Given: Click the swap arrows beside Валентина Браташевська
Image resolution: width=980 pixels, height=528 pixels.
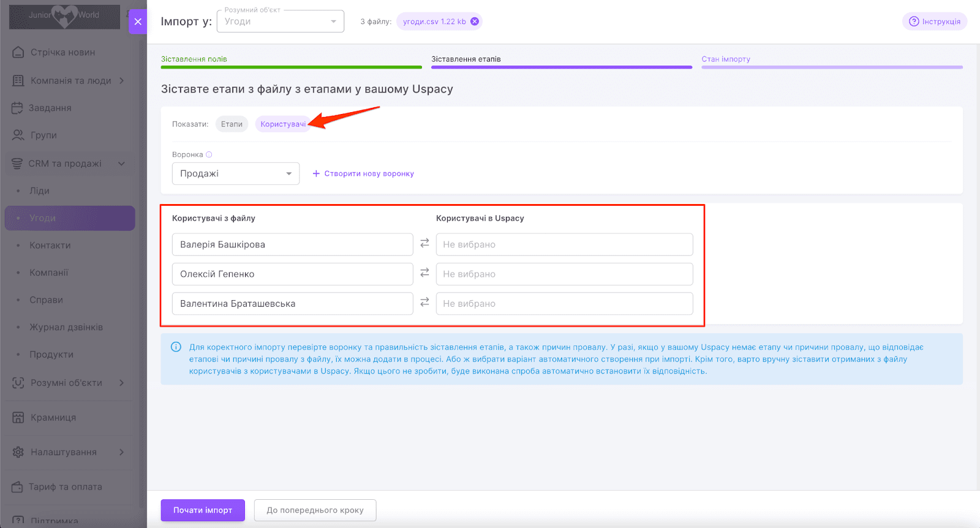Looking at the screenshot, I should coord(424,303).
